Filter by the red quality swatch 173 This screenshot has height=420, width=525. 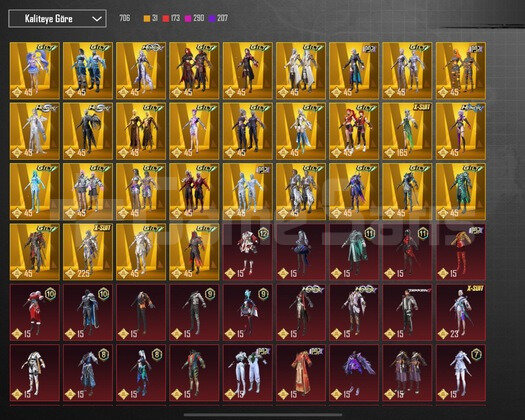[x=171, y=18]
